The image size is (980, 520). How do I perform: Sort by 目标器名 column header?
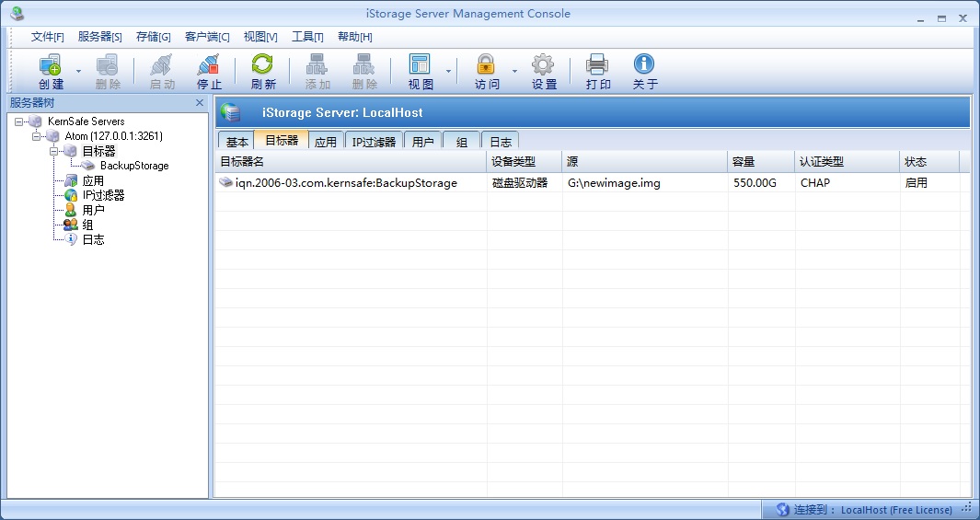click(351, 162)
